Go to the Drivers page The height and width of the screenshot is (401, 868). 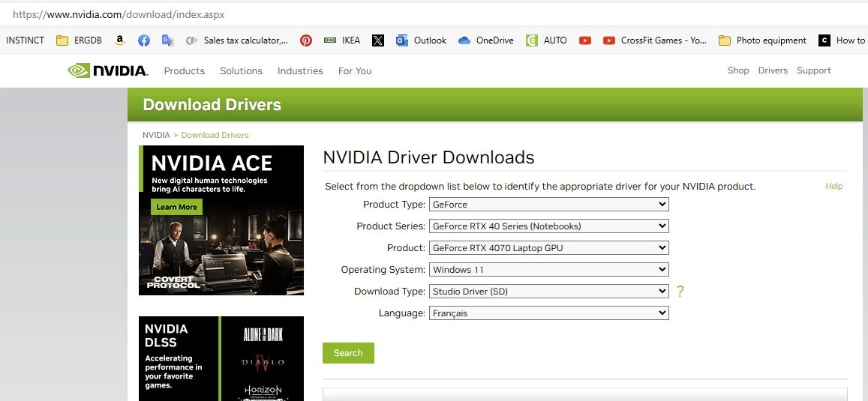point(773,70)
